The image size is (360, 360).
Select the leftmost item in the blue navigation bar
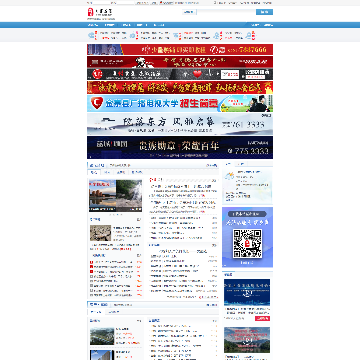[x=93, y=25]
